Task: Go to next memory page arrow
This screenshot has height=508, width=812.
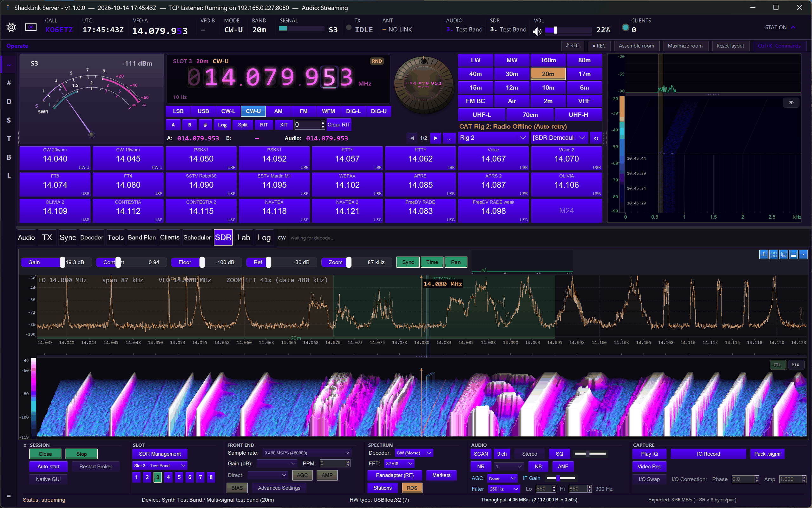Action: [x=435, y=138]
